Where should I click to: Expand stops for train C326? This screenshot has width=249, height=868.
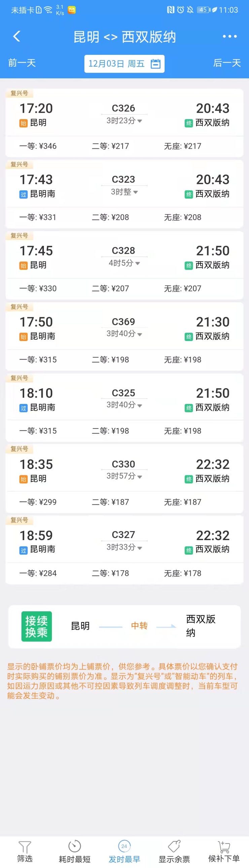coord(140,121)
